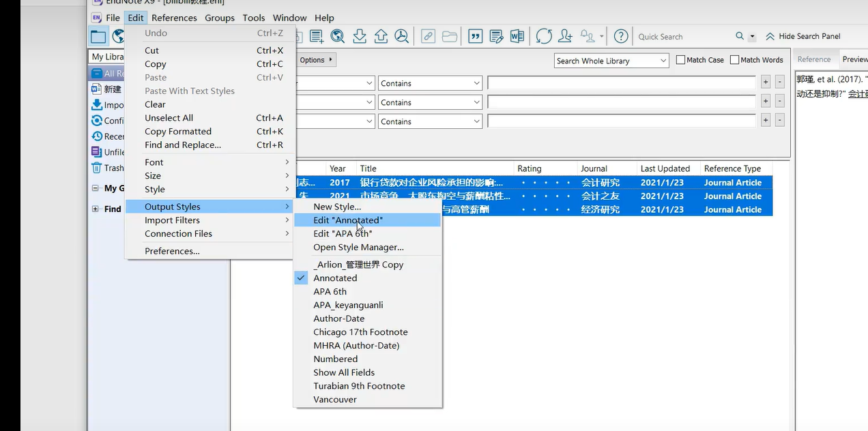Open the Tools menu
The width and height of the screenshot is (868, 431).
coord(253,18)
